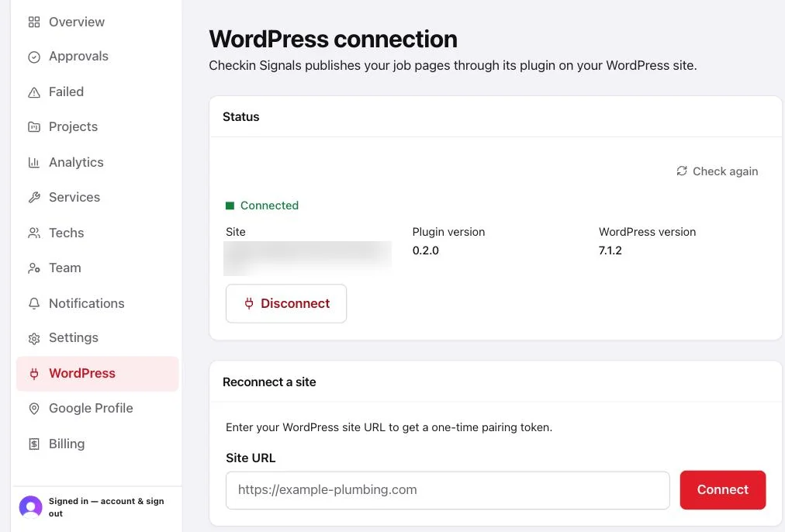The image size is (785, 532).
Task: Open the Techs page
Action: (x=98, y=233)
